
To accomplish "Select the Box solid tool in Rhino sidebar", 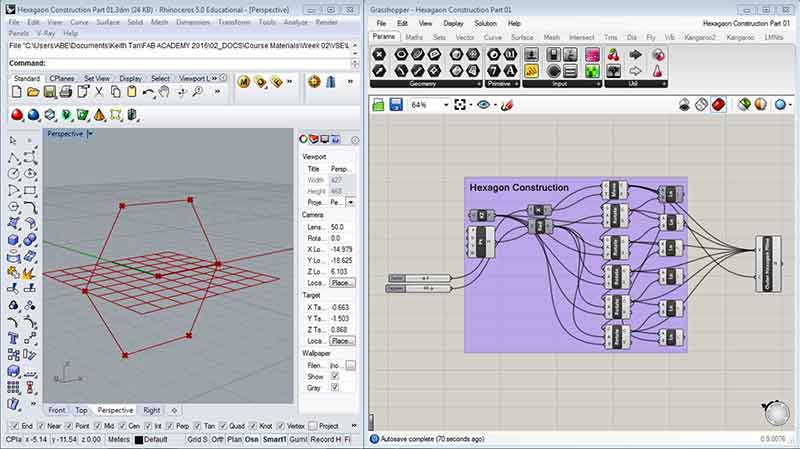I will (14, 239).
